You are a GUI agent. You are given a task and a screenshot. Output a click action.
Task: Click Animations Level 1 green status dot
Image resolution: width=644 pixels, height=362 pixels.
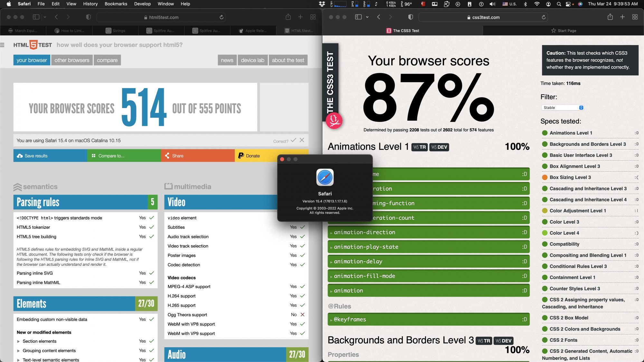pyautogui.click(x=545, y=133)
